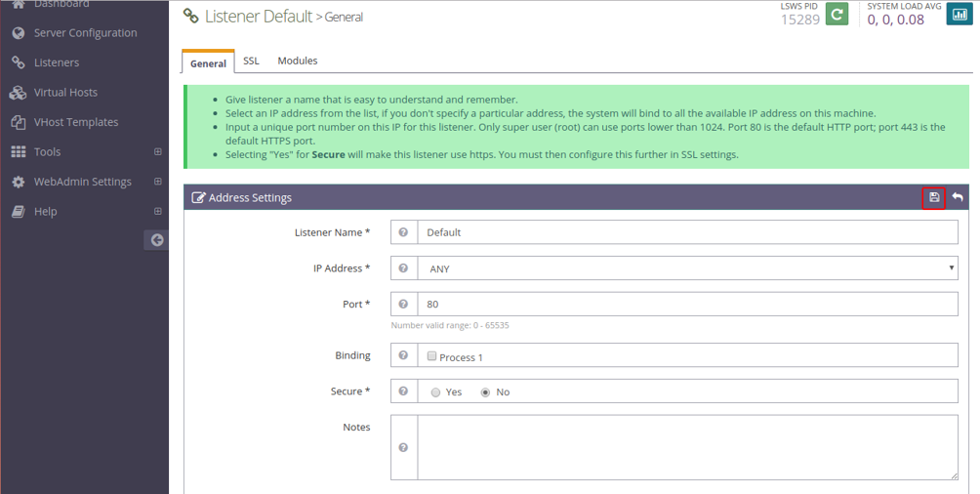Click into the Listener Name field
The height and width of the screenshot is (494, 980).
point(687,232)
